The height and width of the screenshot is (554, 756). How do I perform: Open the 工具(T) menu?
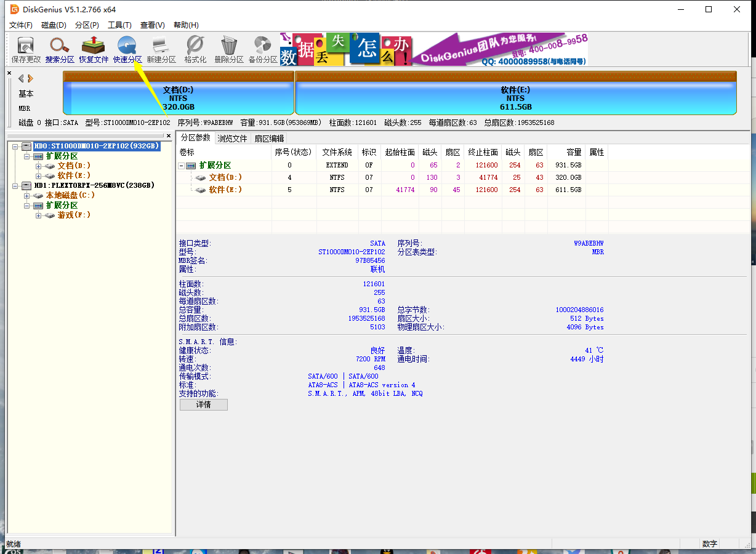coord(119,25)
